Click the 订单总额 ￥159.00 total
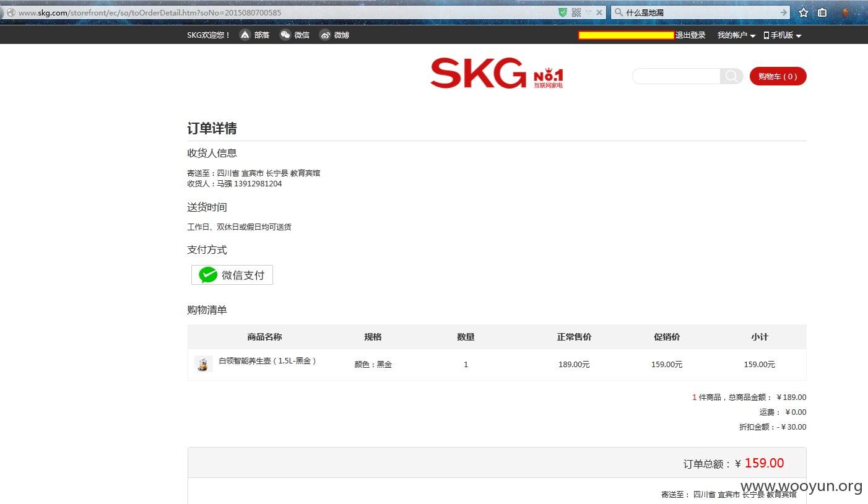 pyautogui.click(x=734, y=463)
